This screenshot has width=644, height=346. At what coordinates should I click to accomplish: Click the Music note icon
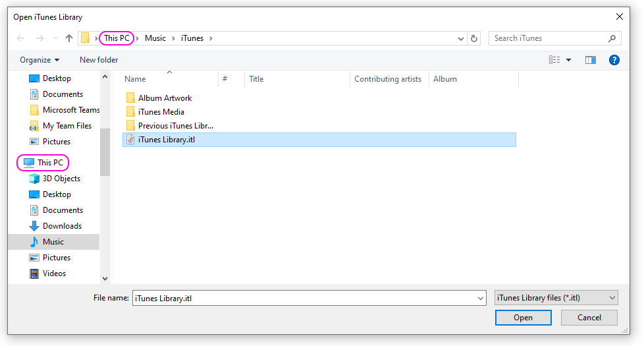[x=34, y=242]
